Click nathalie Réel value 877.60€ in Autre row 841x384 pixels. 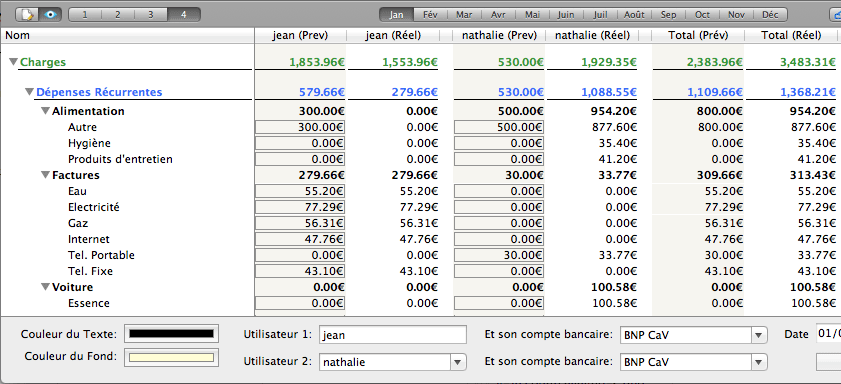point(615,127)
